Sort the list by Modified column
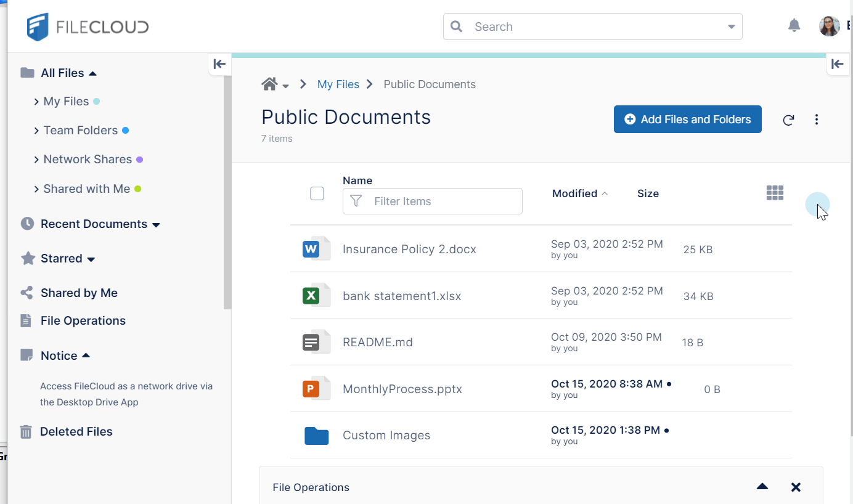 click(574, 193)
